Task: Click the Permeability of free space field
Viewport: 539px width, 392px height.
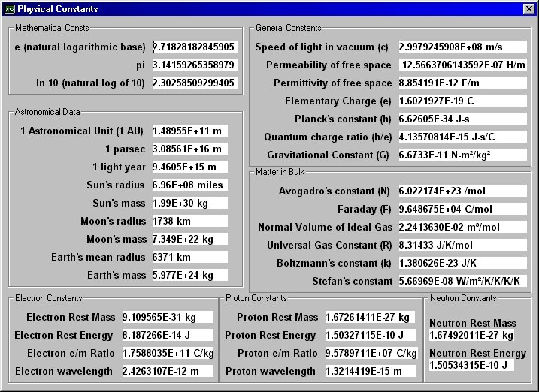Action: pos(462,65)
